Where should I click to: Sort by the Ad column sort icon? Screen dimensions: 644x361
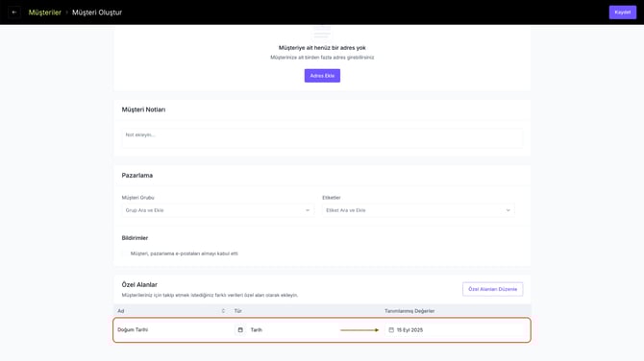223,311
